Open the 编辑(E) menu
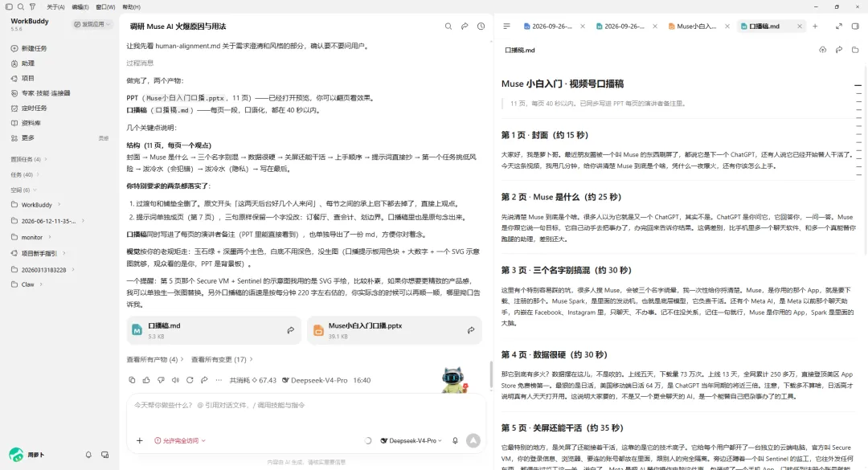868x470 pixels. click(x=80, y=7)
